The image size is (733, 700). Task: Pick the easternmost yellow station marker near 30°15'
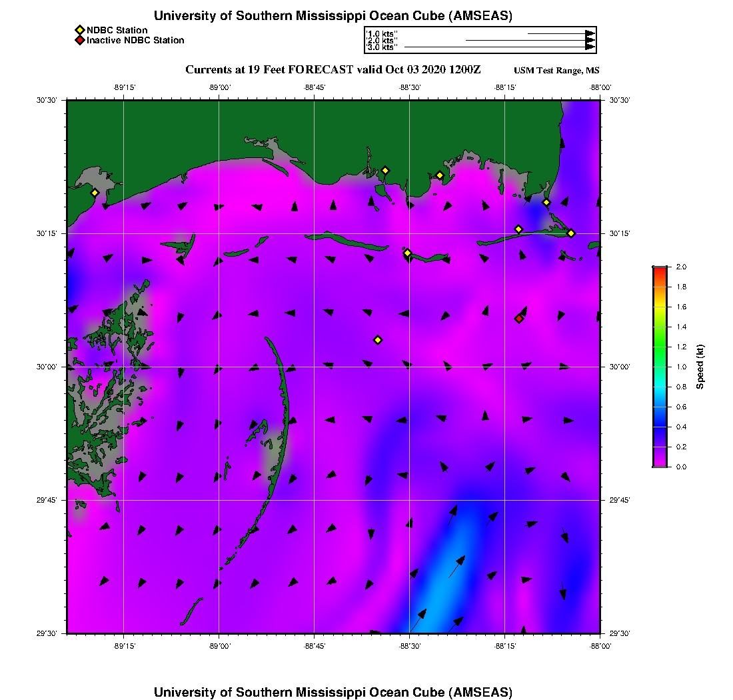pos(571,233)
